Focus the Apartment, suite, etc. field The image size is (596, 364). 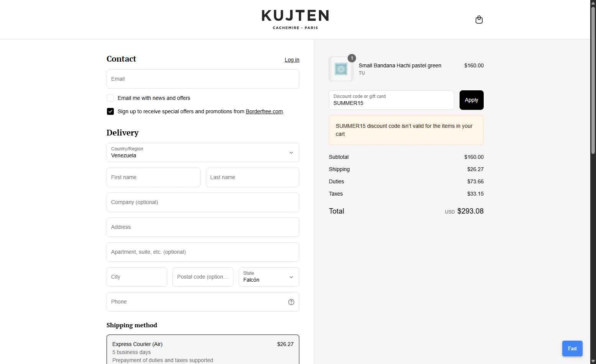tap(203, 252)
